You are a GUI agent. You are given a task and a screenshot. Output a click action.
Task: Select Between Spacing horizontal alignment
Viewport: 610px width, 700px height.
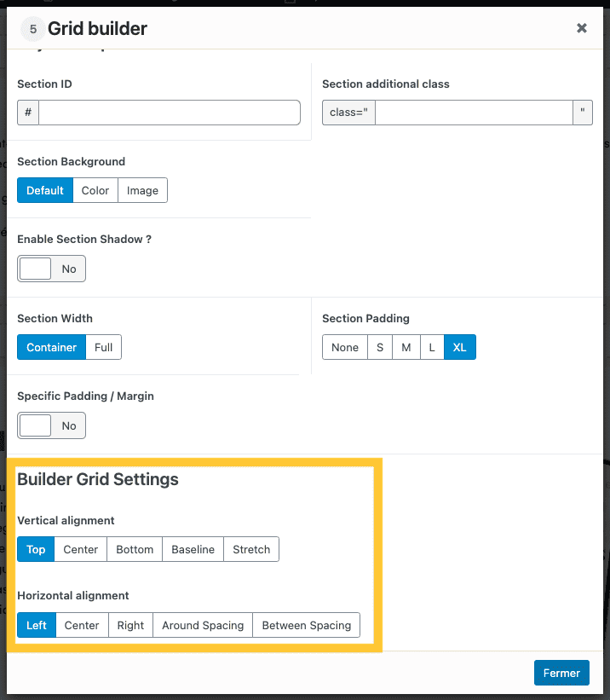coord(307,625)
